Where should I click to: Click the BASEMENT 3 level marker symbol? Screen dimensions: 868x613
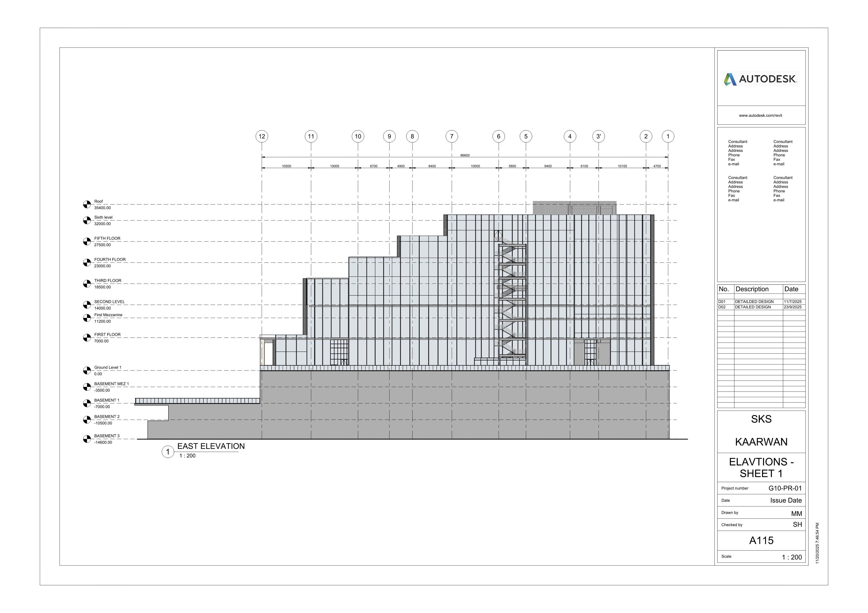(x=87, y=439)
